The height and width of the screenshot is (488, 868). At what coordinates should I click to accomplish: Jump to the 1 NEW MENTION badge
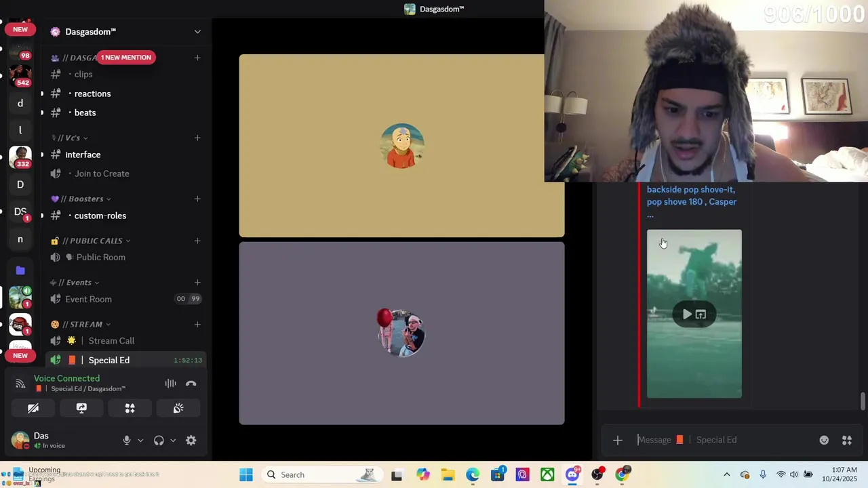click(126, 58)
